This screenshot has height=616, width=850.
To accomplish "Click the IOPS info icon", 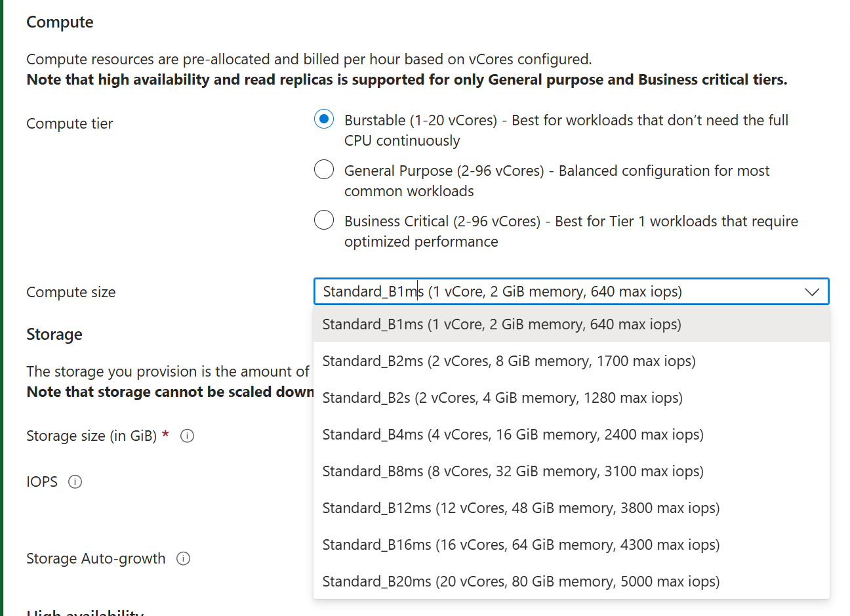I will pyautogui.click(x=75, y=482).
